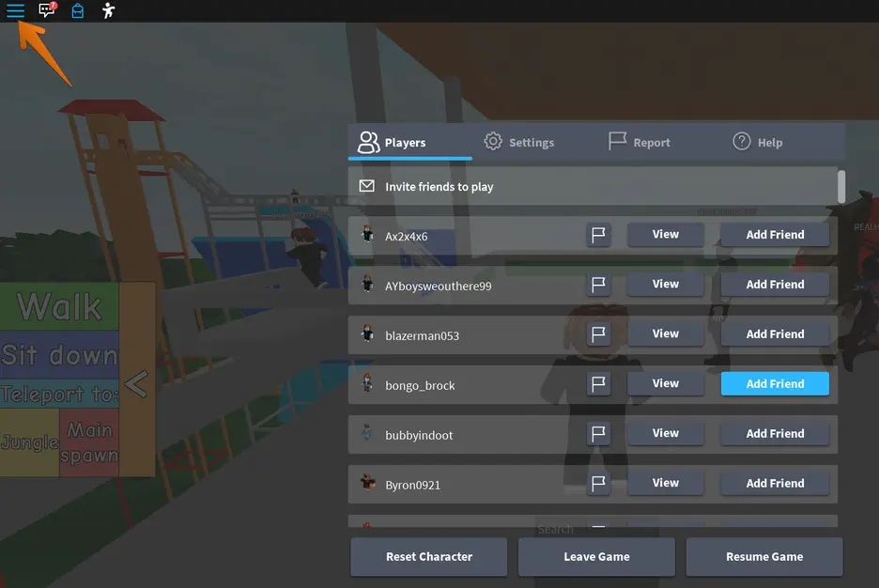Switch to the Settings tab
The image size is (879, 588).
point(519,143)
